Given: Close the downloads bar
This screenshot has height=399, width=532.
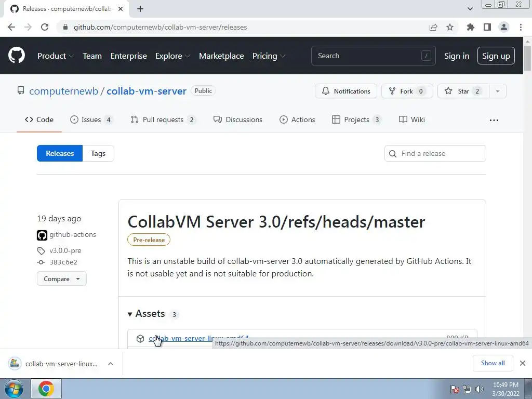Looking at the screenshot, I should [523, 363].
